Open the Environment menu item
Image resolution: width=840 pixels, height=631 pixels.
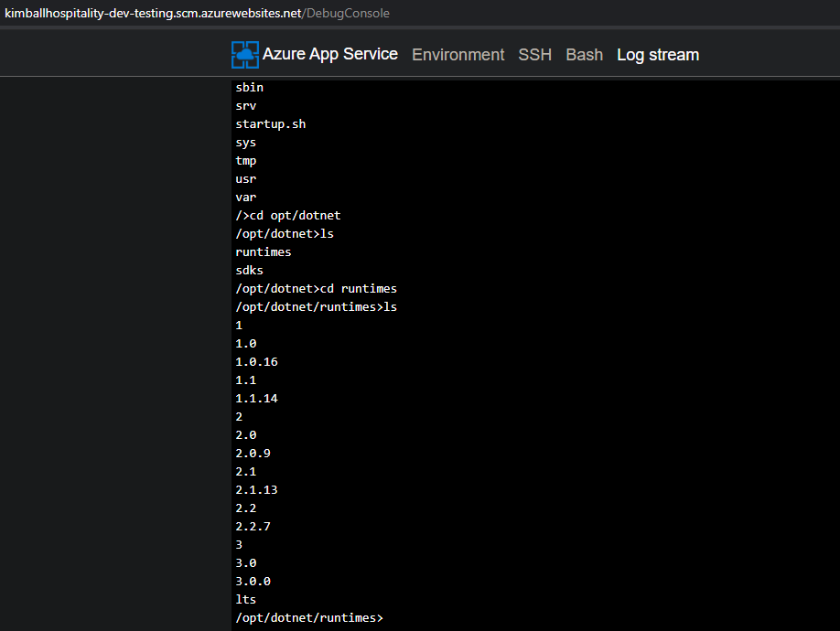tap(458, 55)
